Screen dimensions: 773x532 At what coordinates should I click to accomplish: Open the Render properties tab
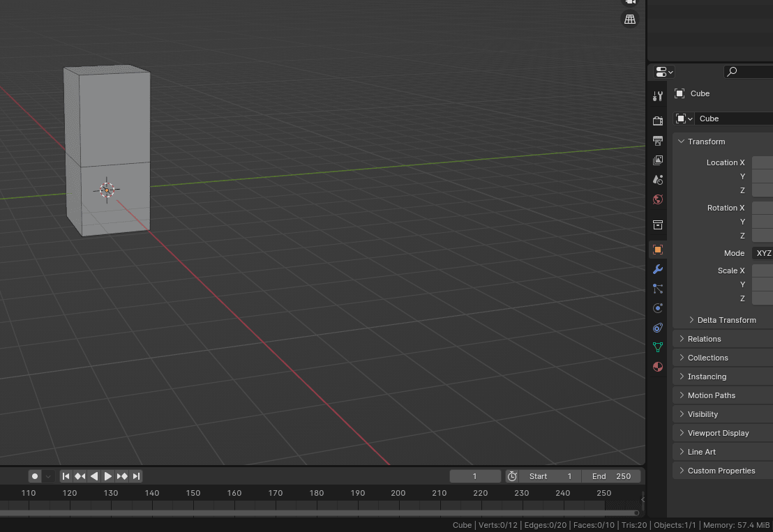tap(657, 121)
